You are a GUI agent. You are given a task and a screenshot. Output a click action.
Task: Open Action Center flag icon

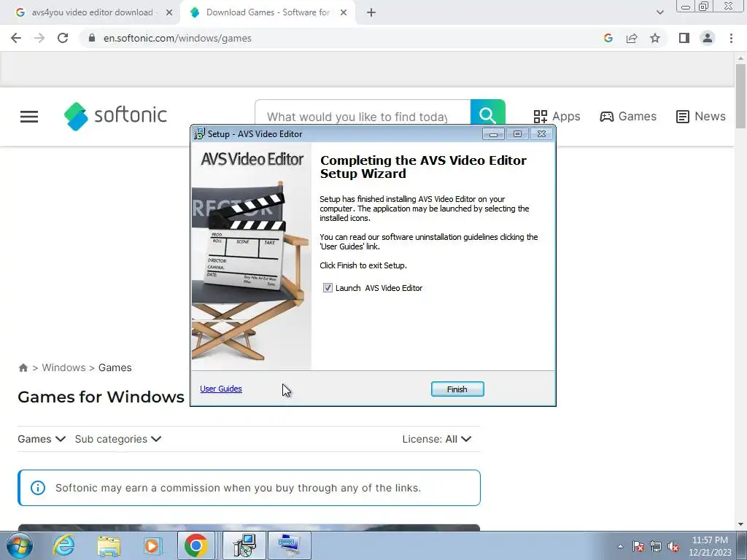(x=638, y=546)
